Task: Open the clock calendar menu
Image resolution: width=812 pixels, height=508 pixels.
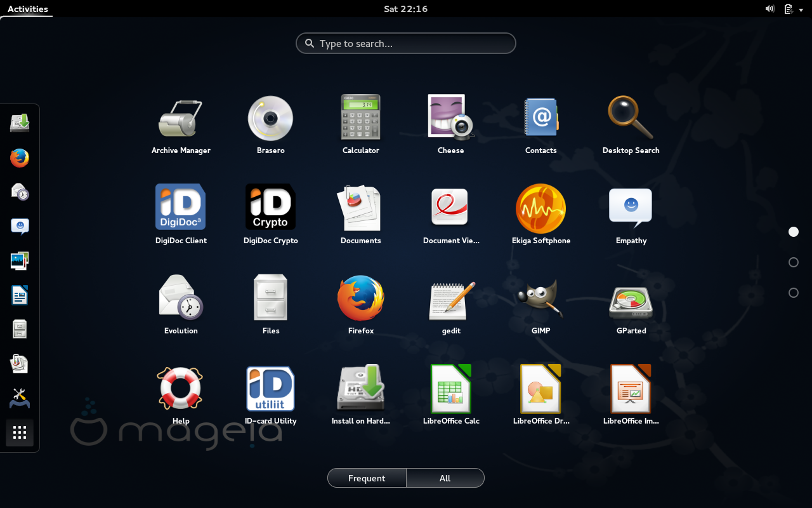Action: pyautogui.click(x=406, y=9)
